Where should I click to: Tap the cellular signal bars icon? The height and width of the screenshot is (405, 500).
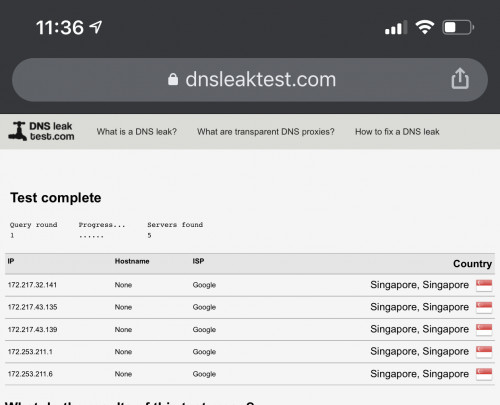pos(396,27)
